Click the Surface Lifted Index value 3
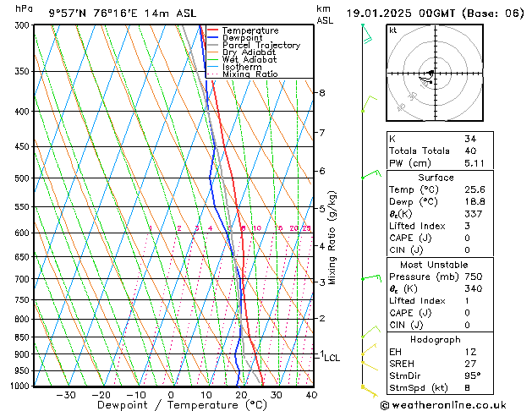This screenshot has height=411, width=532. (467, 226)
